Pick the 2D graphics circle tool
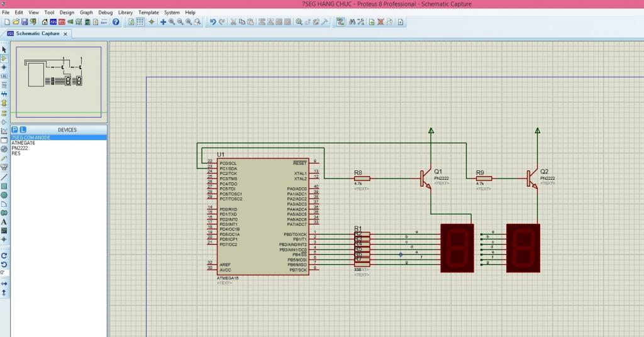 pos(4,196)
